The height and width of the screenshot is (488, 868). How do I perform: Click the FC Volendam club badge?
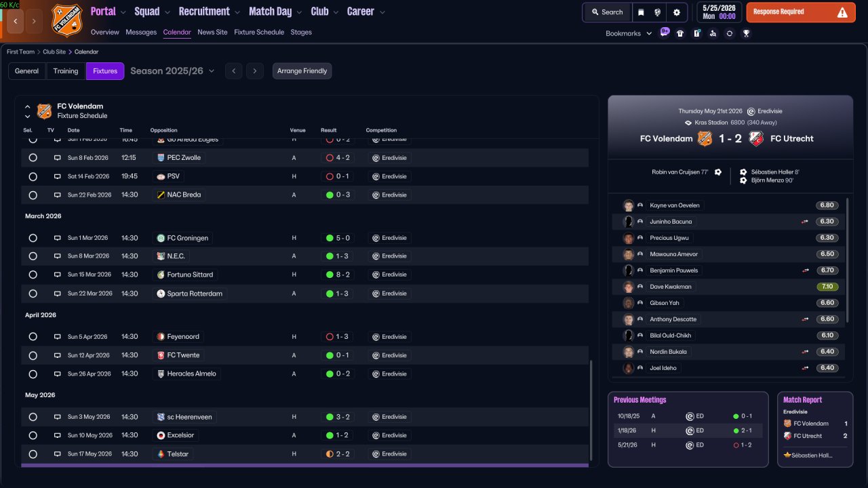[66, 20]
